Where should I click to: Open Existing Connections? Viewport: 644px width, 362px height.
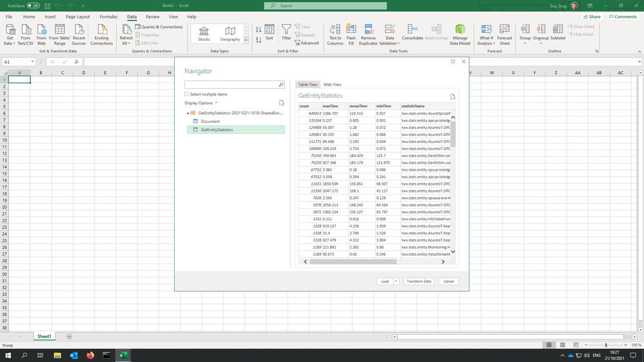pyautogui.click(x=101, y=35)
